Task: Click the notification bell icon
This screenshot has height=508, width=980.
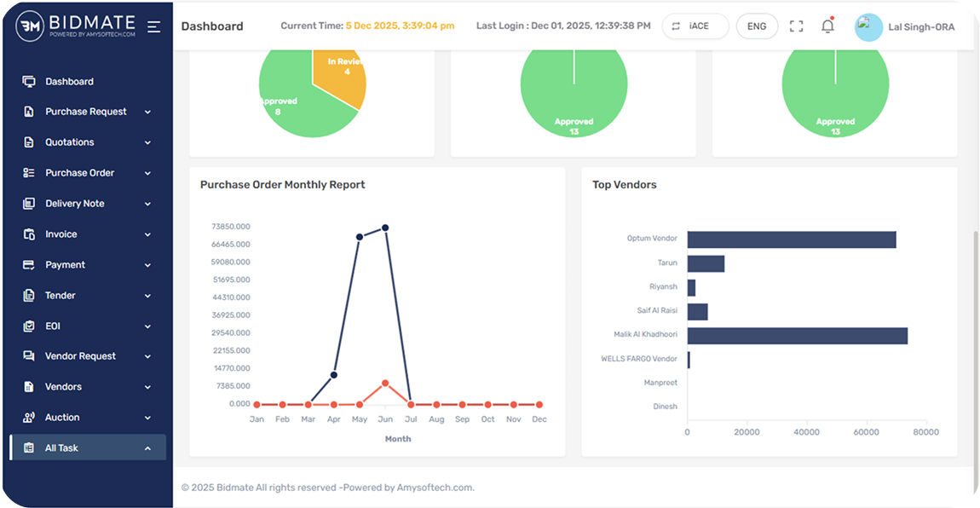Action: [x=827, y=26]
